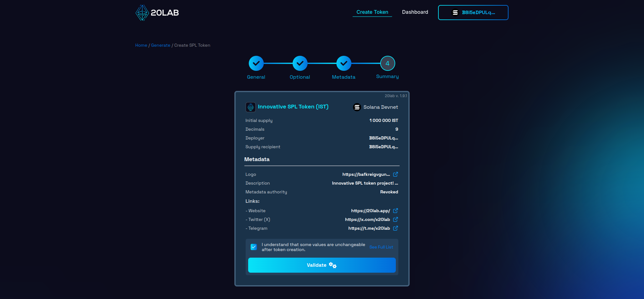Screen dimensions: 644x299
Task: Go back to the General step
Action: pyautogui.click(x=256, y=63)
